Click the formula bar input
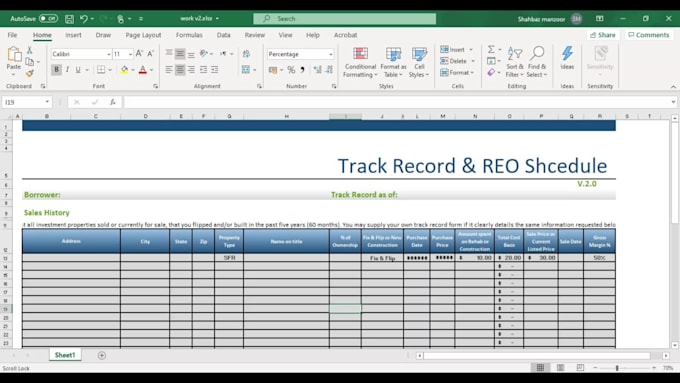The height and width of the screenshot is (383, 680). tap(397, 102)
